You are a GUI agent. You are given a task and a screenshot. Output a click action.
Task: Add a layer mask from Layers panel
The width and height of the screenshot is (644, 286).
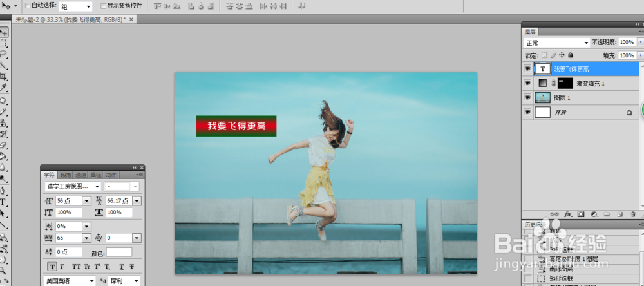tap(581, 214)
